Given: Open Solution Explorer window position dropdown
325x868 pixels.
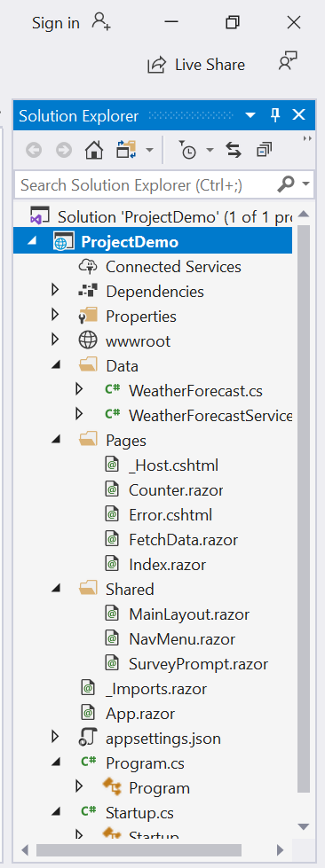Looking at the screenshot, I should [x=250, y=115].
